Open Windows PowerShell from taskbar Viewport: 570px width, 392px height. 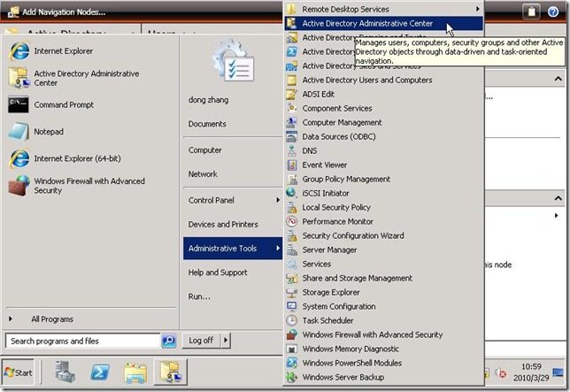100,373
